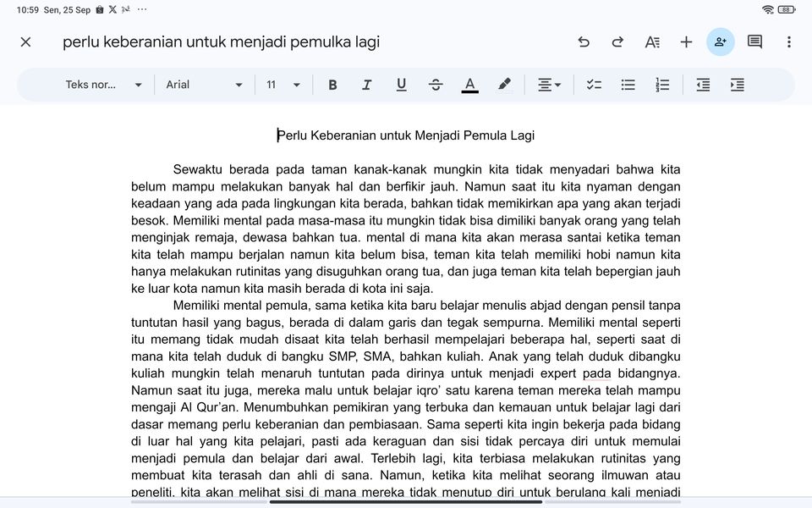Open text formatting panel
812x508 pixels.
tap(652, 41)
